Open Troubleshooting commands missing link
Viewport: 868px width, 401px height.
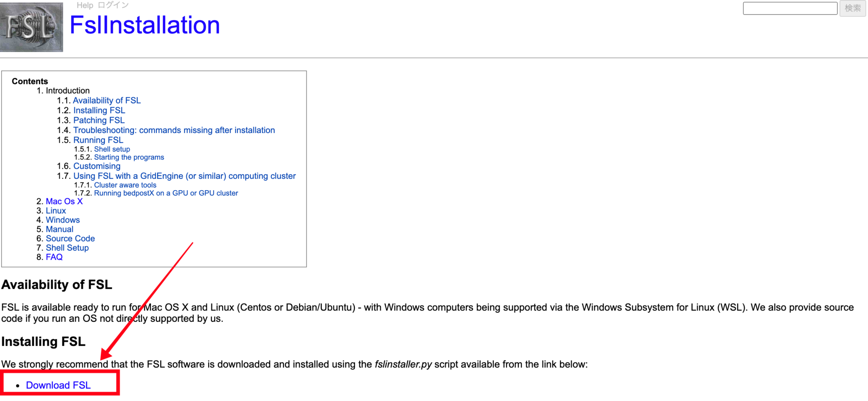tap(174, 130)
